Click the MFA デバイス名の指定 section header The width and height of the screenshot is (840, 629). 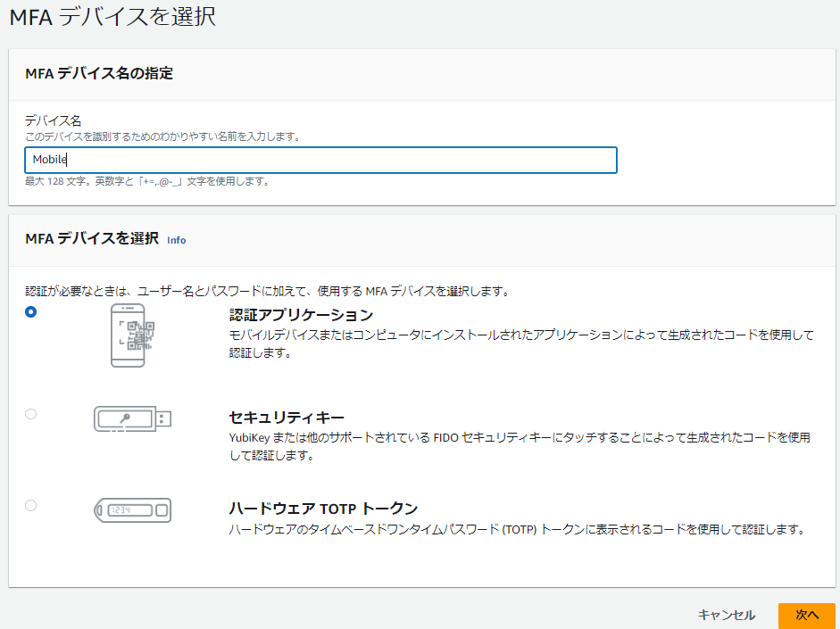pyautogui.click(x=99, y=74)
